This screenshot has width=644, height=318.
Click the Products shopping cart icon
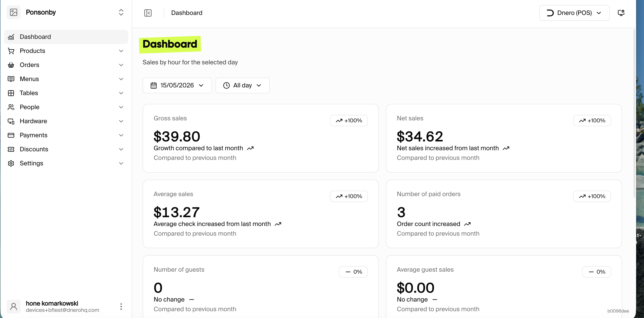click(x=11, y=51)
